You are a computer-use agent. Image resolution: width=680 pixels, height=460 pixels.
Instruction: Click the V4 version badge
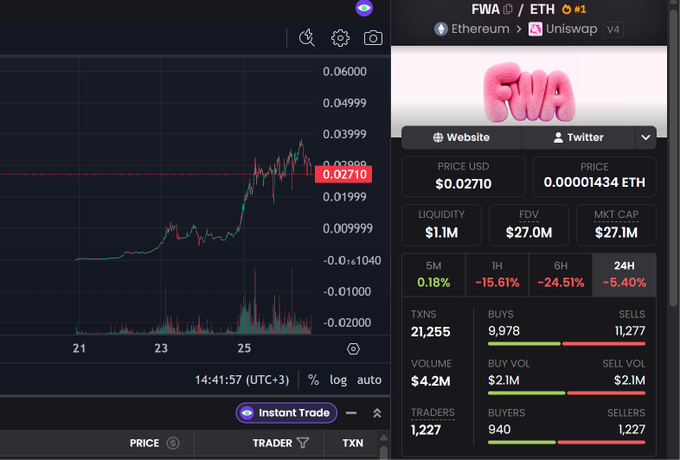(x=613, y=29)
